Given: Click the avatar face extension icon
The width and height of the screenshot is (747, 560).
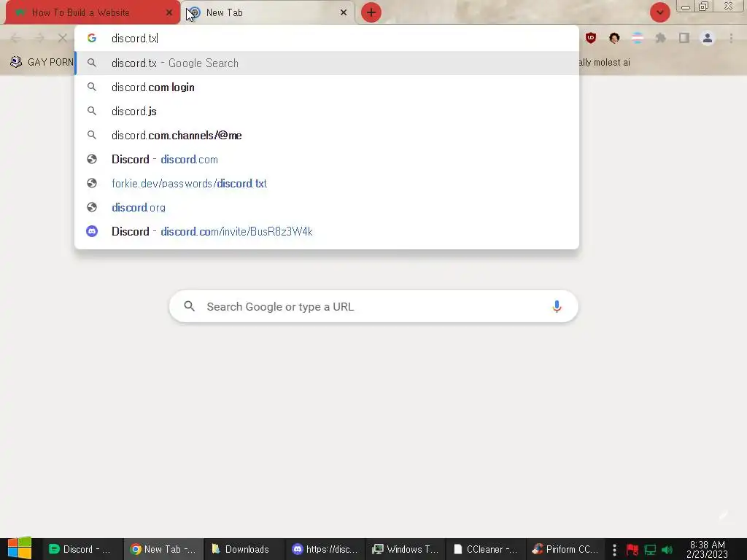Looking at the screenshot, I should pos(614,38).
